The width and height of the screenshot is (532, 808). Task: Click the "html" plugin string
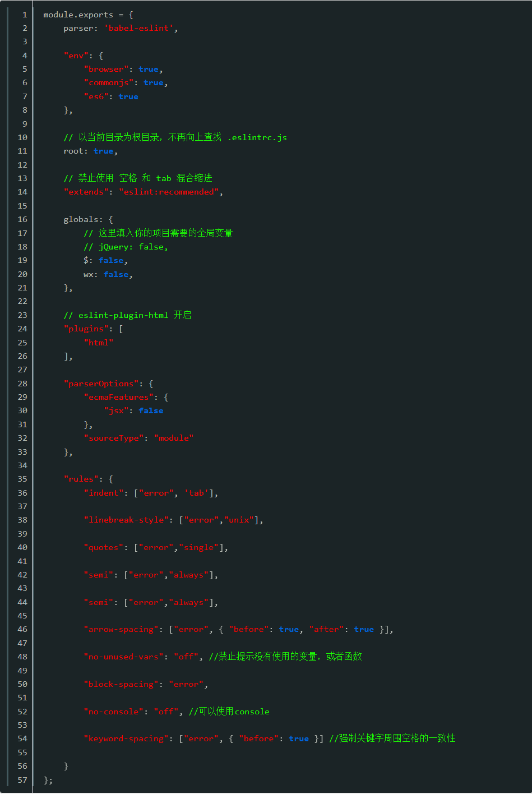click(99, 342)
